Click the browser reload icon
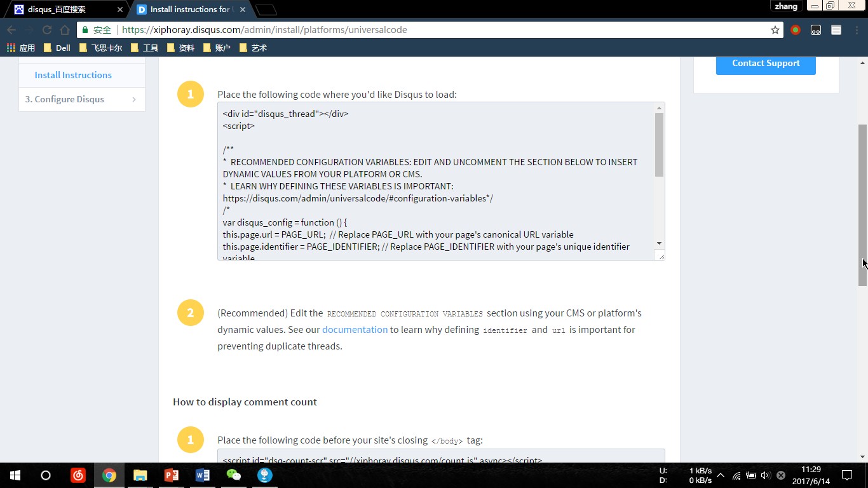The width and height of the screenshot is (868, 488). [x=47, y=30]
